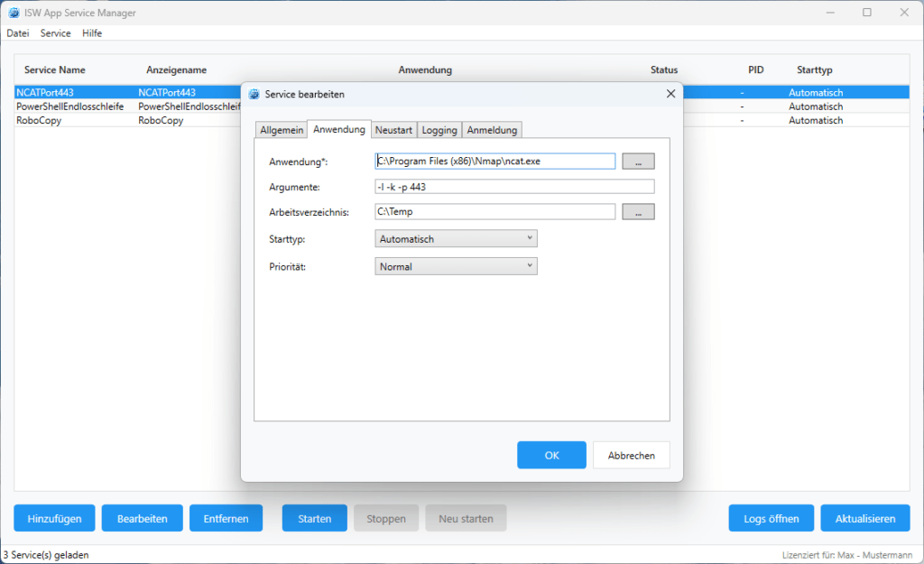The height and width of the screenshot is (564, 924).
Task: Click the browse icon next to Arbeitsverzeichnis field
Action: click(638, 211)
